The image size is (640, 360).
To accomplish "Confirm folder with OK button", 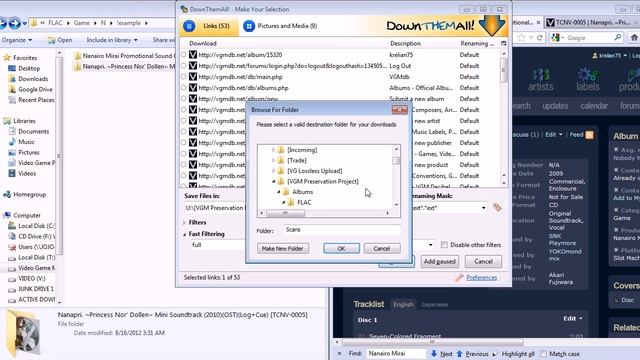I will tap(341, 249).
